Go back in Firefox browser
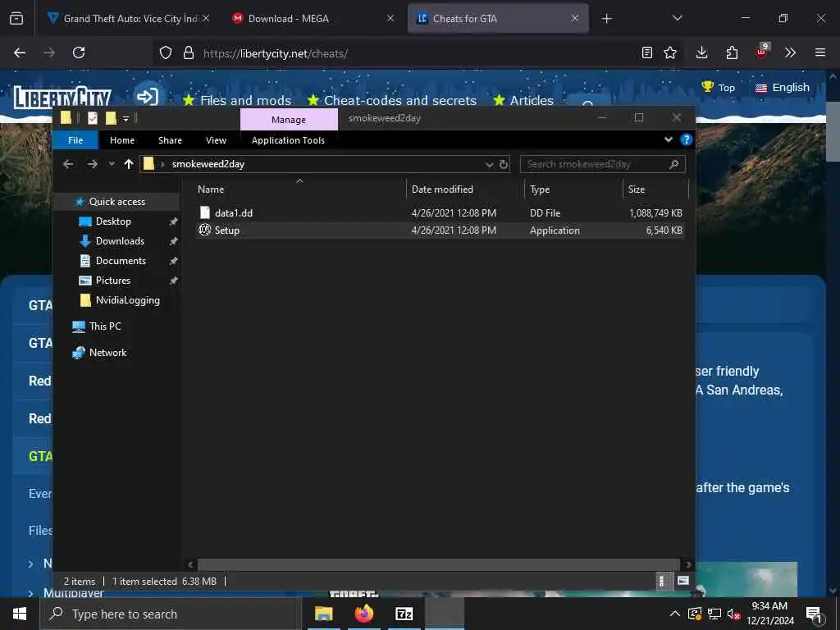The image size is (840, 630). point(20,52)
